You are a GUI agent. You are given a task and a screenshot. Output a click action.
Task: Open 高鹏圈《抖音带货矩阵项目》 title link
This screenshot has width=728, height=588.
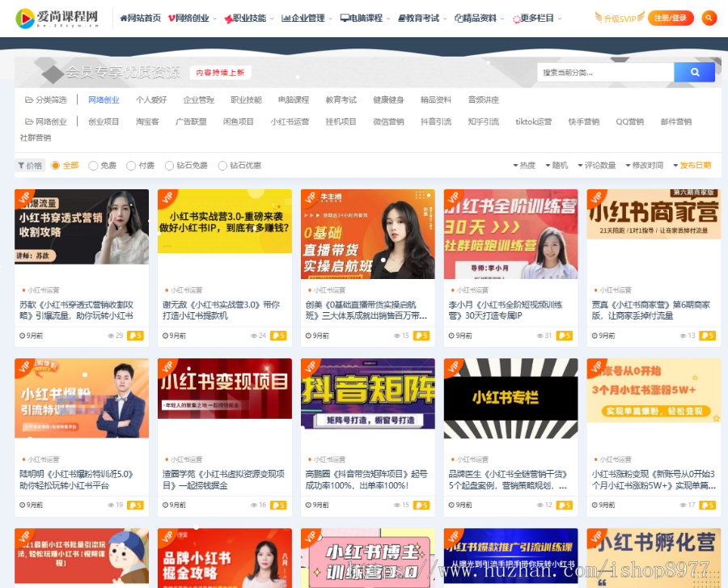point(366,480)
